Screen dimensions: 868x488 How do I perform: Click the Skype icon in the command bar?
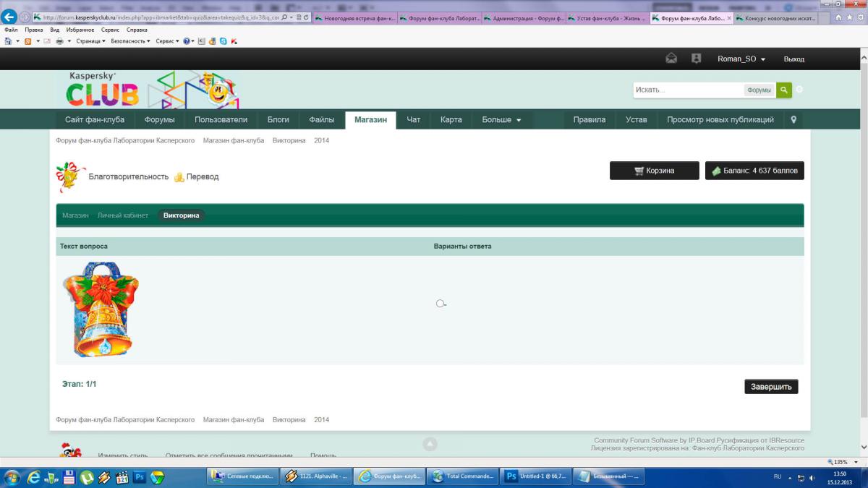tap(224, 41)
